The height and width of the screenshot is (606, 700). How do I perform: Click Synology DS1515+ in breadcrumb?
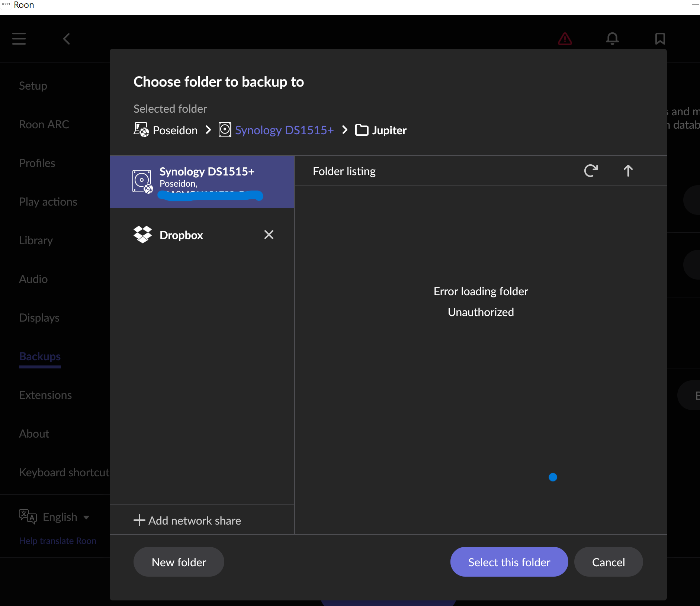284,130
